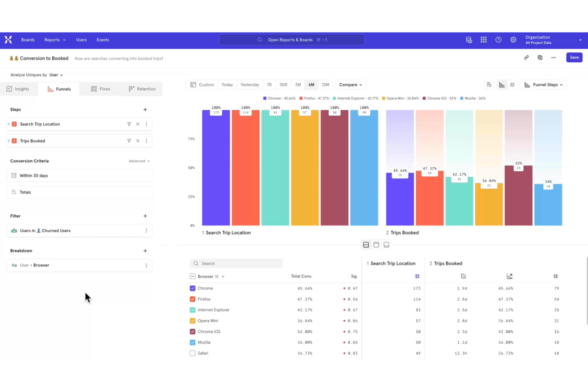Open the Reports menu
This screenshot has width=588, height=392.
tap(54, 40)
